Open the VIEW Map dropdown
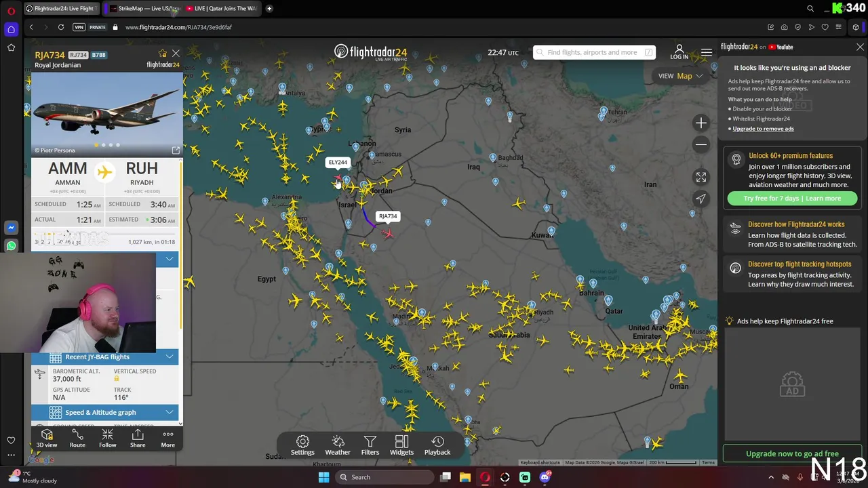868x488 pixels. 680,76
